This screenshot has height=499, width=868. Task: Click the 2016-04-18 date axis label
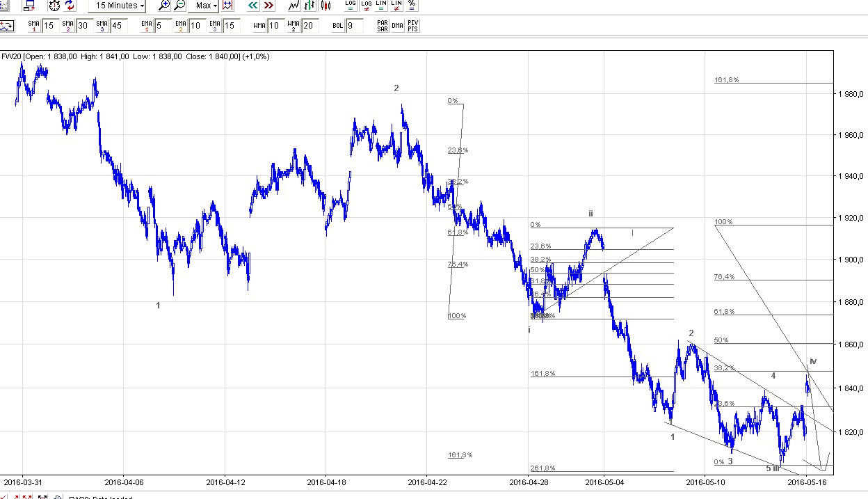point(325,481)
